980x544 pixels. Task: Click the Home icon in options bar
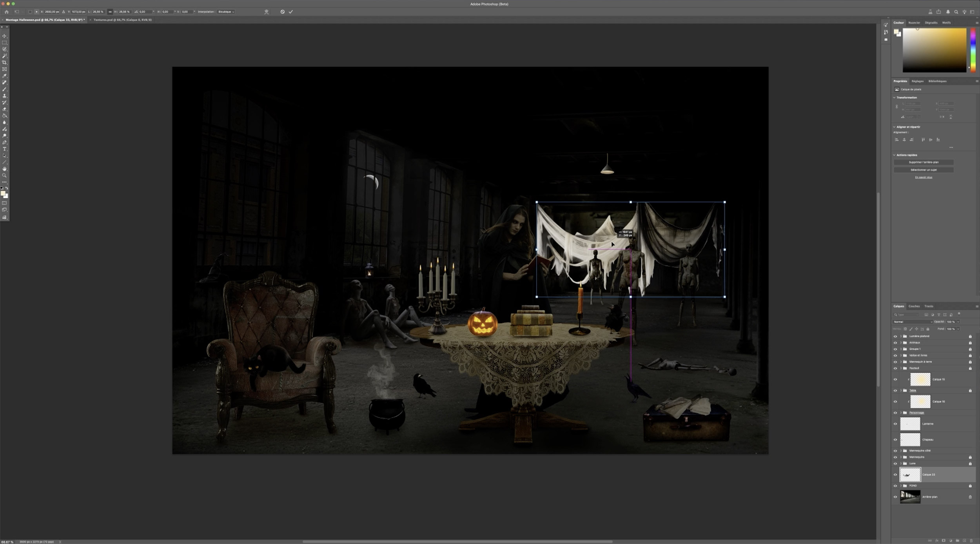(x=7, y=12)
